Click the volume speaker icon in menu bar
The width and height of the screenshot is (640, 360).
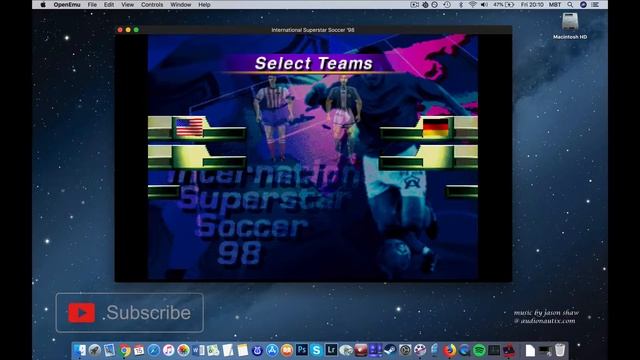484,5
